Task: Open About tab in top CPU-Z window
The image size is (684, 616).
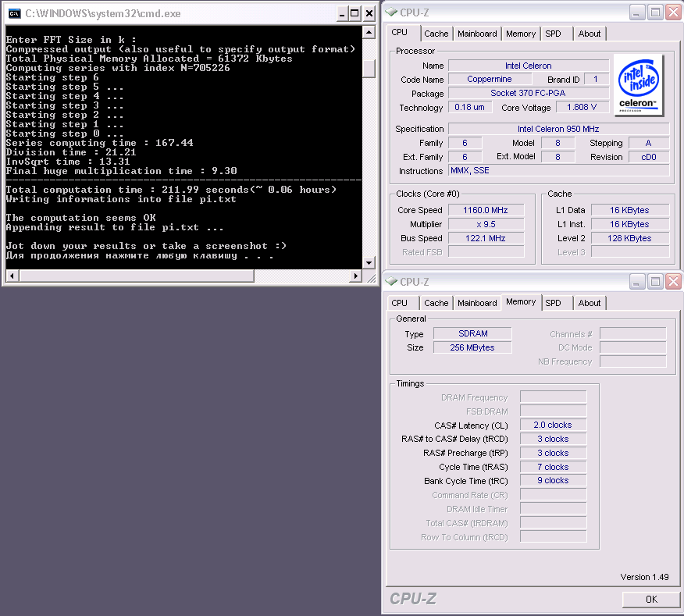Action: (x=590, y=34)
